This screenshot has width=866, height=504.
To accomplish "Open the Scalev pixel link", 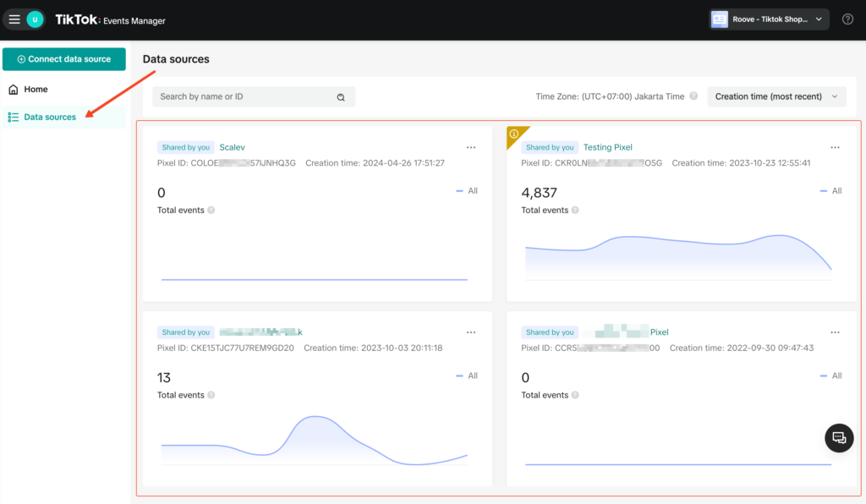I will (x=232, y=147).
